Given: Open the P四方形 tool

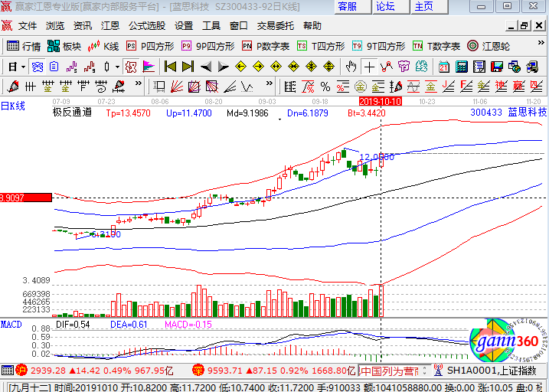Looking at the screenshot, I should pyautogui.click(x=150, y=46).
